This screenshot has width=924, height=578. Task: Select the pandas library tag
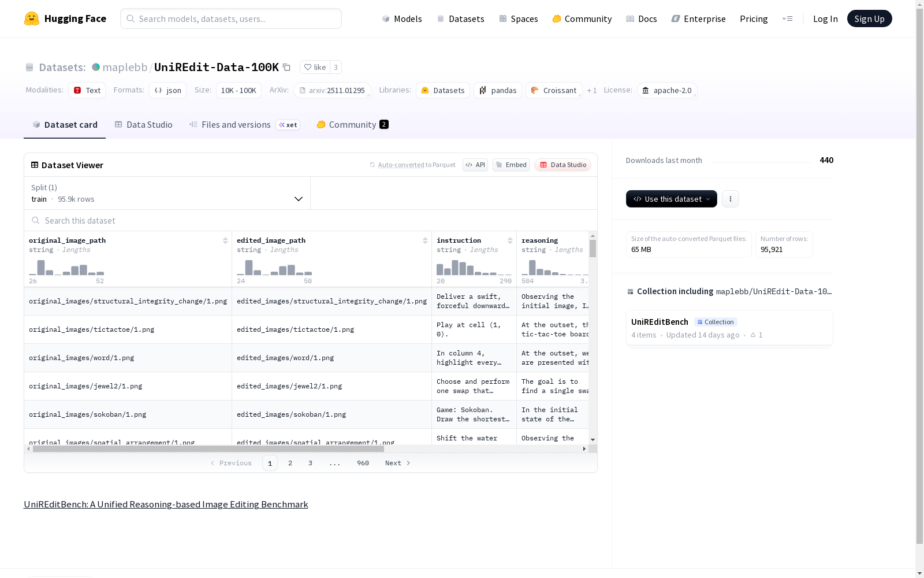click(498, 90)
